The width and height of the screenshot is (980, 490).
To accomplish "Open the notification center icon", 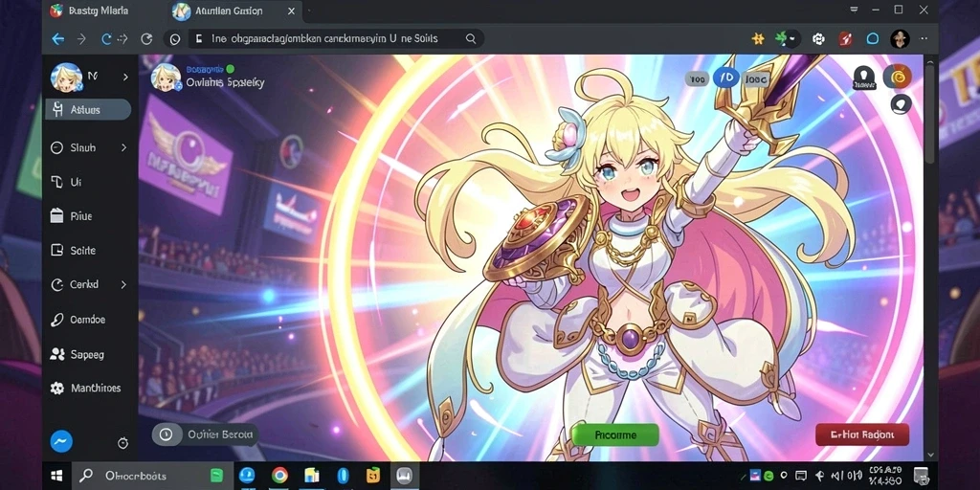I will (922, 476).
